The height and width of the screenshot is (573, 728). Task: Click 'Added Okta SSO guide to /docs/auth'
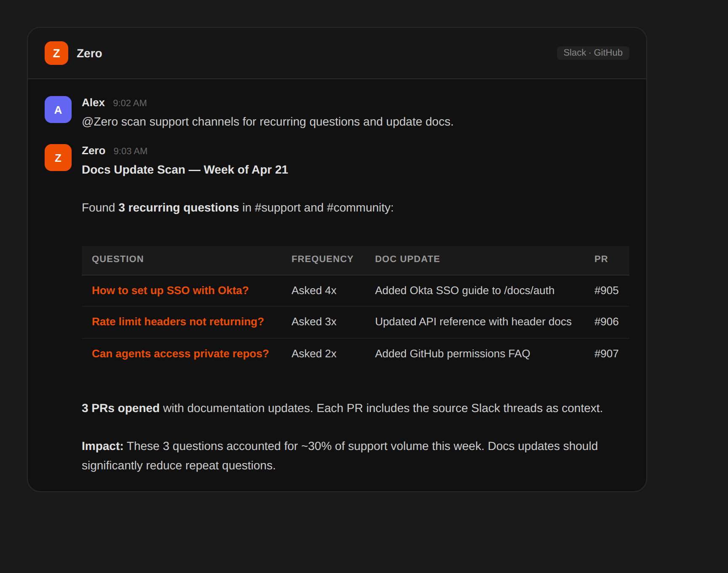pyautogui.click(x=465, y=290)
